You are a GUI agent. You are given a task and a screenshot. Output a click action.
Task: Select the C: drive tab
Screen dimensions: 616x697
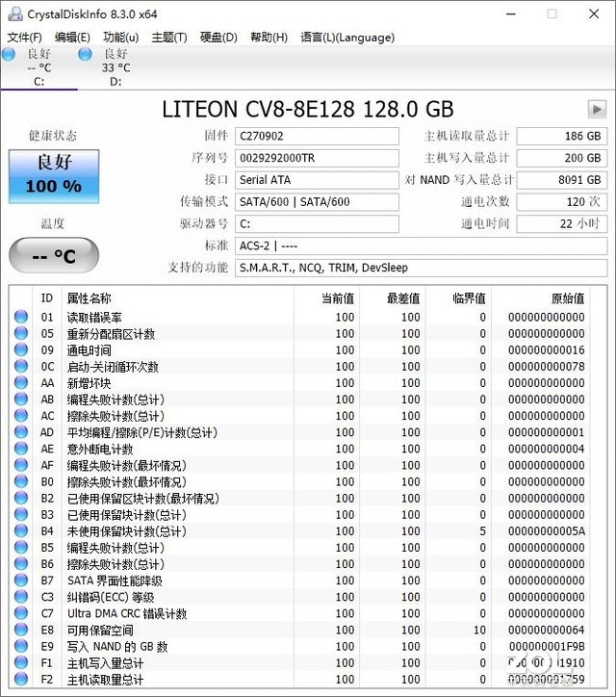coord(38,67)
